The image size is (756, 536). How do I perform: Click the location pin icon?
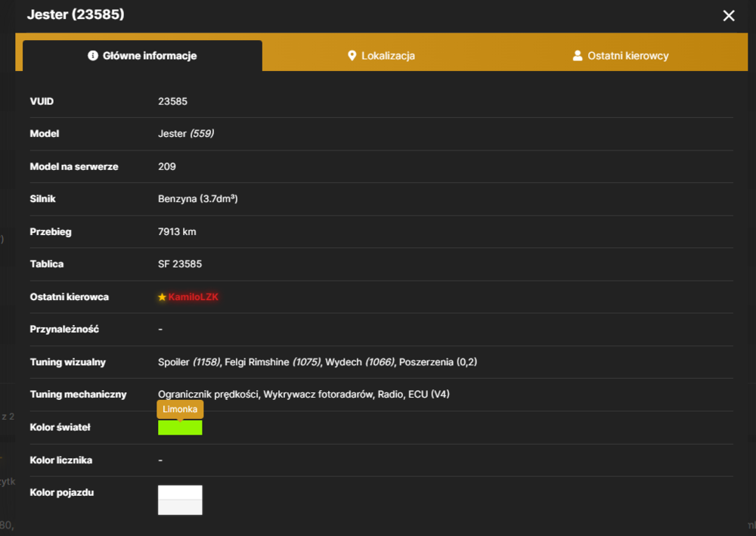(352, 56)
